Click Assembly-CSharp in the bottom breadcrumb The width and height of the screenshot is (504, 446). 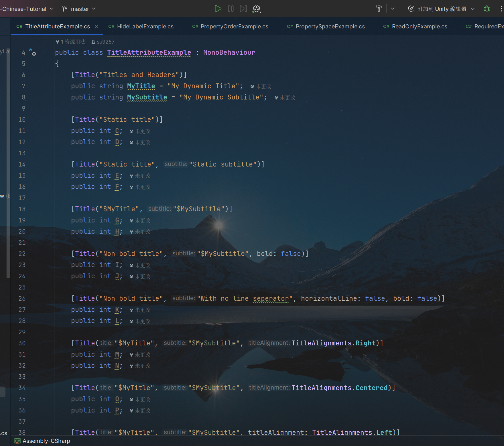click(46, 441)
